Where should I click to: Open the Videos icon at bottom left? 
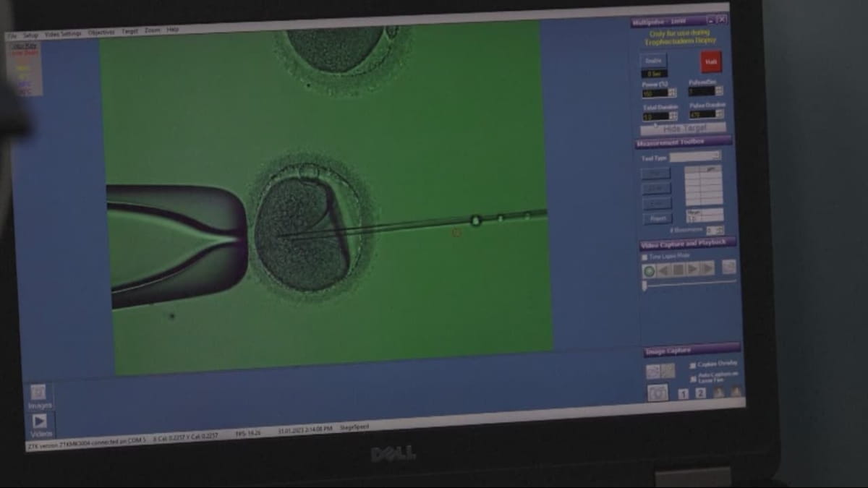pos(40,421)
